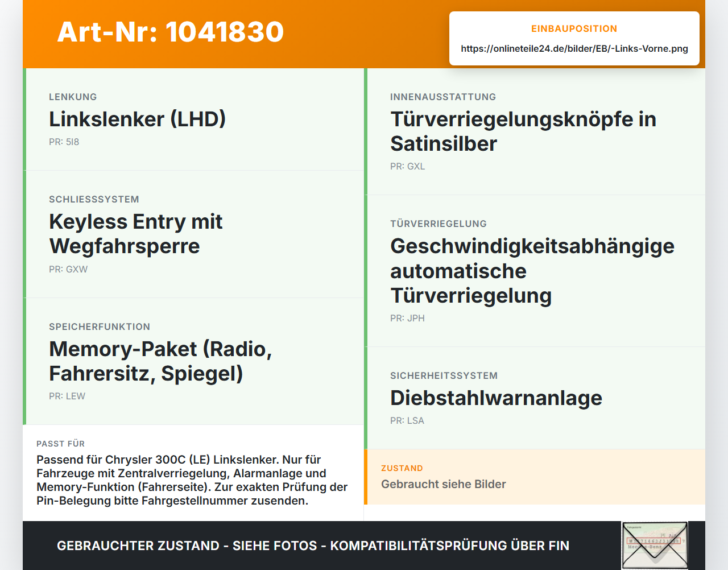Select Geschwindigkeitsabhängige automatische Türverriegelung card
This screenshot has width=728, height=570.
pos(535,271)
